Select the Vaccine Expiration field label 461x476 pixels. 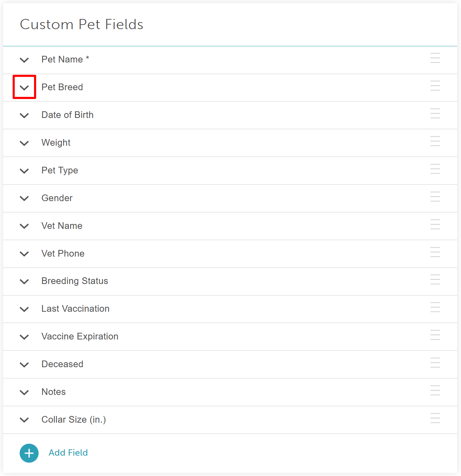80,336
